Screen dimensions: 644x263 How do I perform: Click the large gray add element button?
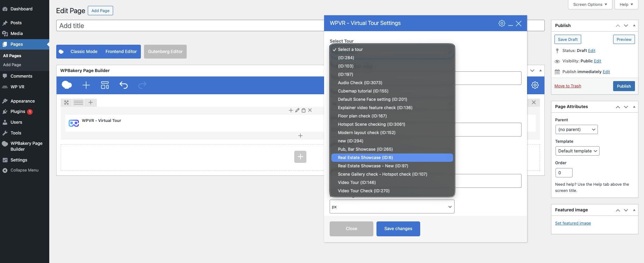tap(300, 157)
